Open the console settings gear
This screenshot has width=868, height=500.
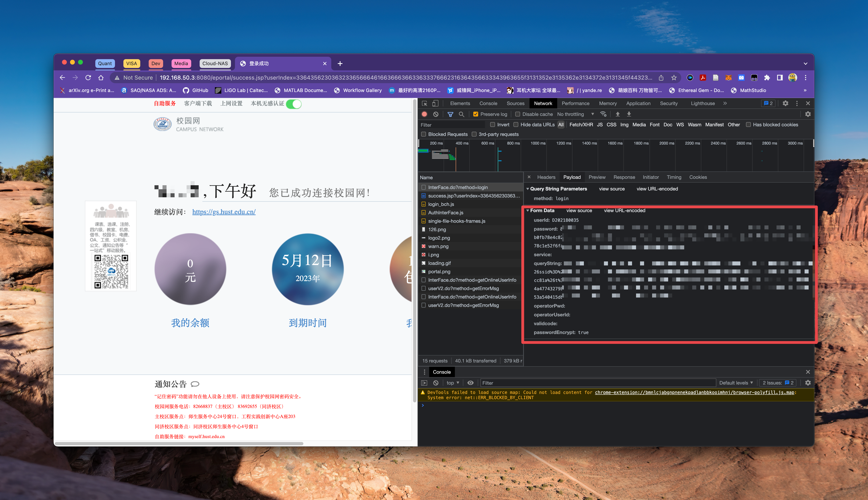click(x=808, y=383)
